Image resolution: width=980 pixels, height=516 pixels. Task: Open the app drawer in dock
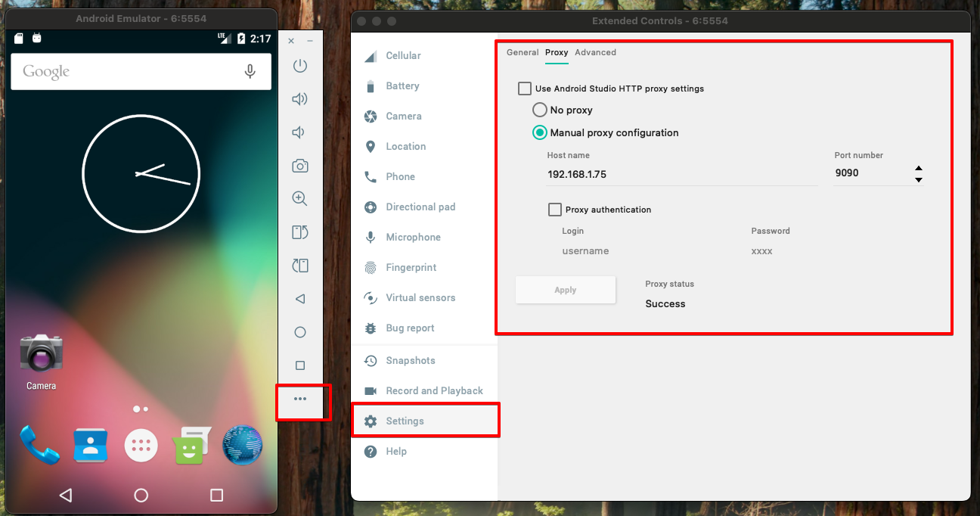(141, 446)
